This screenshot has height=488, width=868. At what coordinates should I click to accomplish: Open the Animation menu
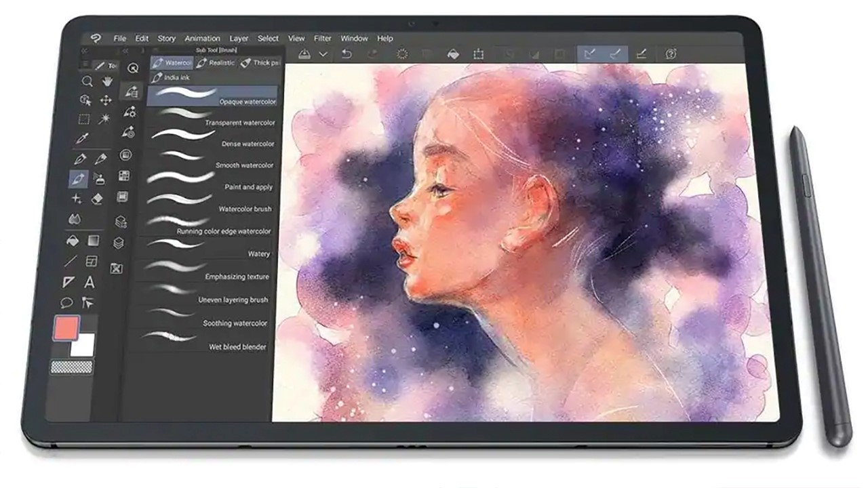click(x=203, y=39)
